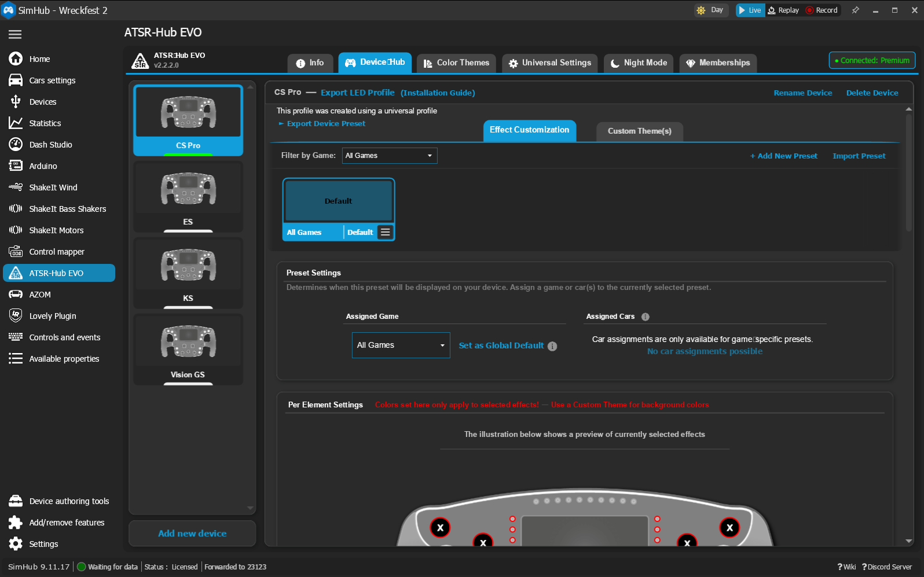Open AZOM plugin page
Viewport: 924px width, 577px height.
click(x=40, y=295)
